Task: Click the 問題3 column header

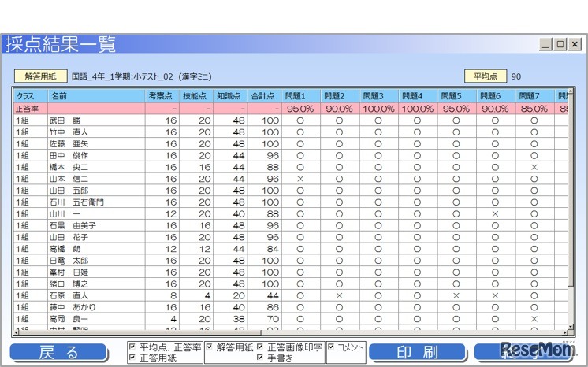Action: point(379,96)
